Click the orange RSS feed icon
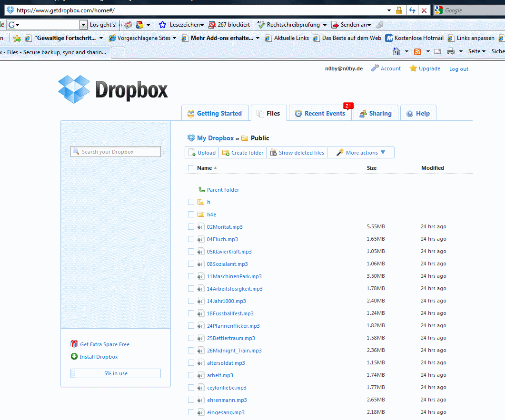 pyautogui.click(x=417, y=51)
